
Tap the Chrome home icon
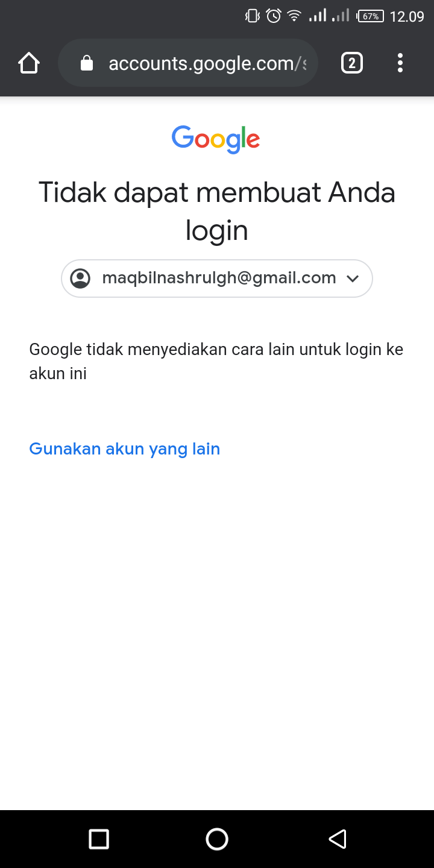pyautogui.click(x=29, y=63)
